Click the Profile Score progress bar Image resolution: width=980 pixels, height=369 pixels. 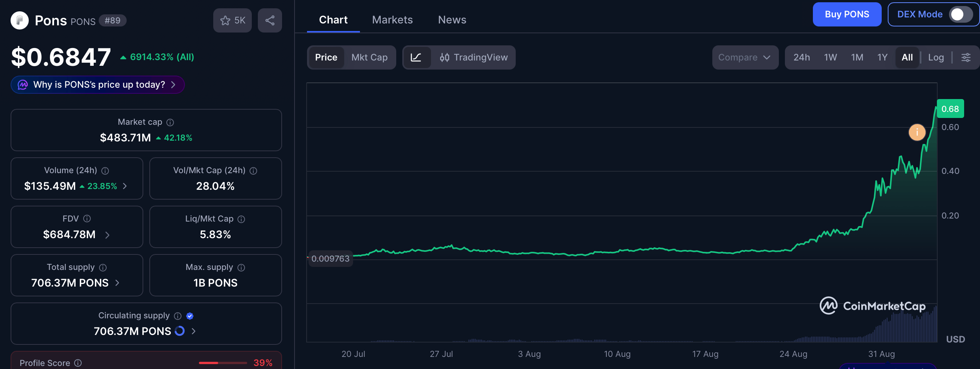223,363
